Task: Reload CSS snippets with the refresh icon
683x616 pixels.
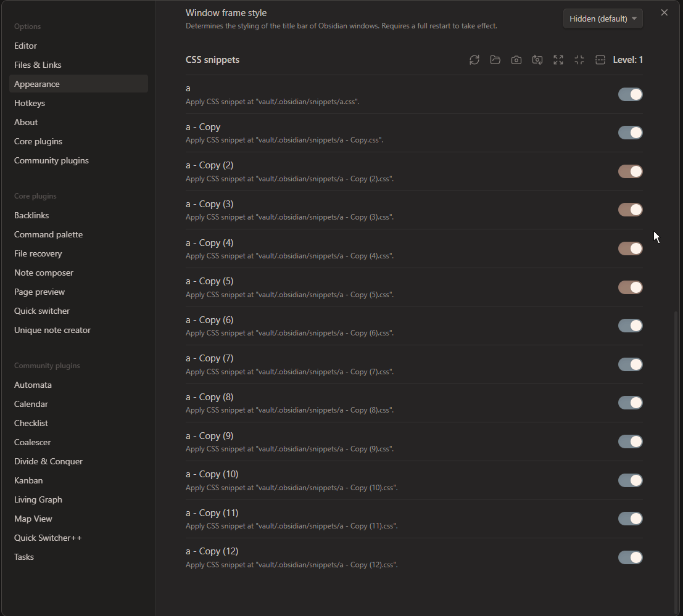Action: click(474, 60)
